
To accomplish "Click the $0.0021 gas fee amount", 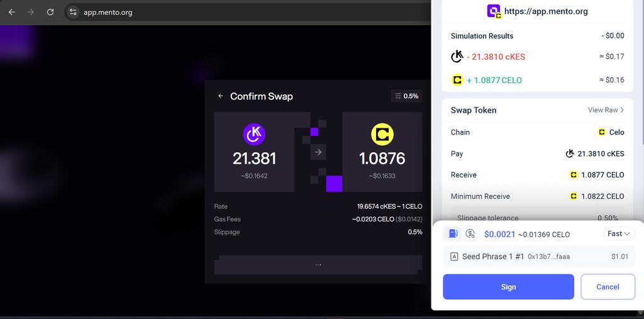I will pyautogui.click(x=499, y=234).
